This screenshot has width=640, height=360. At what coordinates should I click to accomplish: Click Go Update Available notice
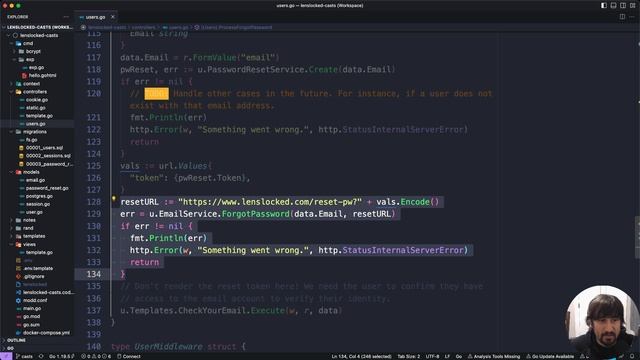point(550,356)
